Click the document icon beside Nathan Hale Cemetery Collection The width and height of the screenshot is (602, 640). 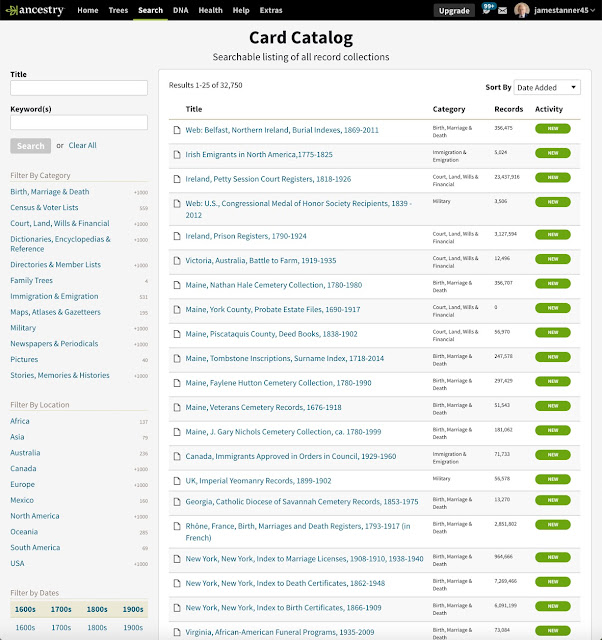[177, 285]
